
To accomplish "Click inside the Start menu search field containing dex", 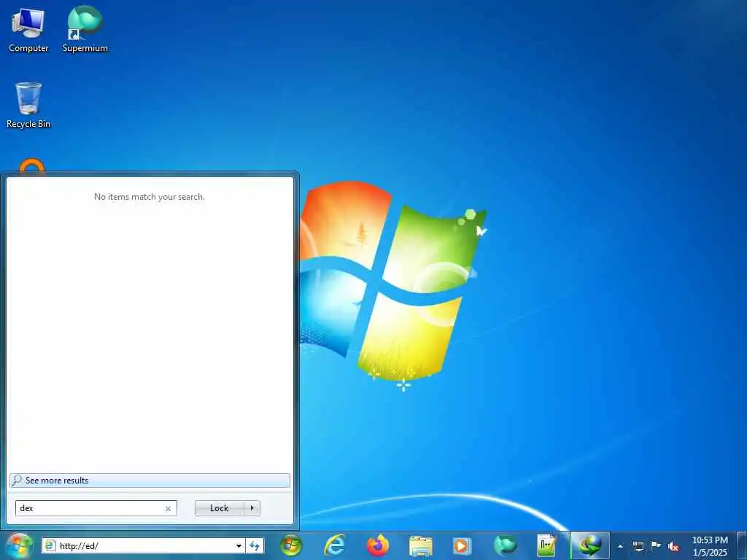I will coord(96,508).
